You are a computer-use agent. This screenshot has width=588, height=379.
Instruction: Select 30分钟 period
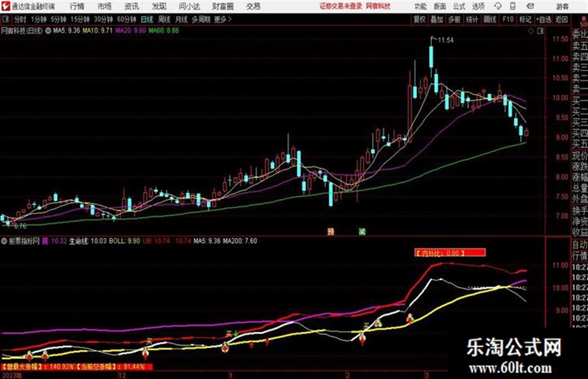point(103,19)
